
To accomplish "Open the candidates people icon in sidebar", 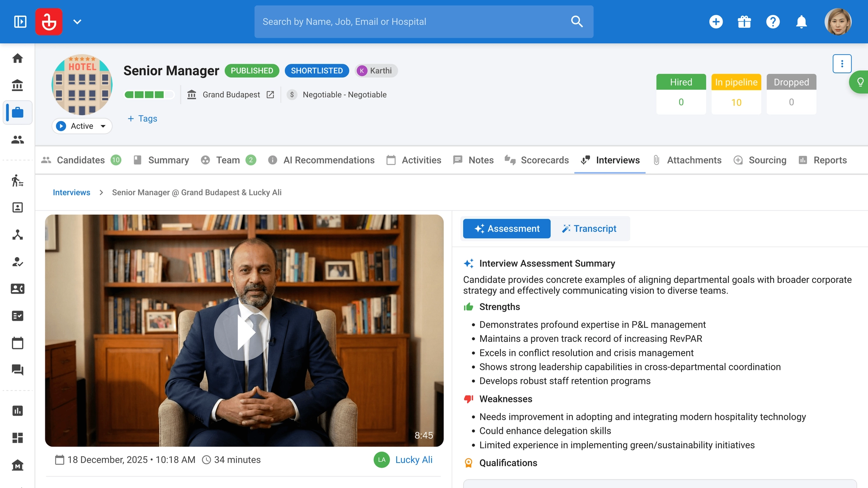I will coord(17,140).
